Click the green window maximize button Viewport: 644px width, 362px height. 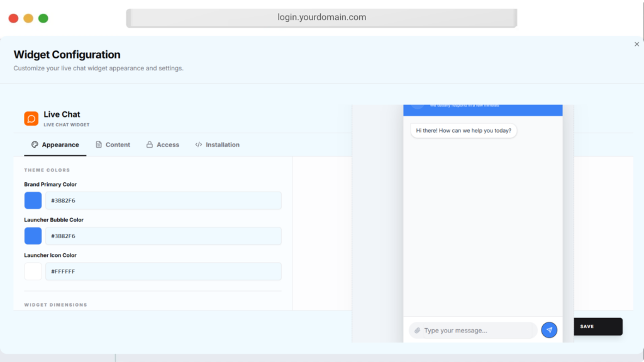[x=43, y=18]
